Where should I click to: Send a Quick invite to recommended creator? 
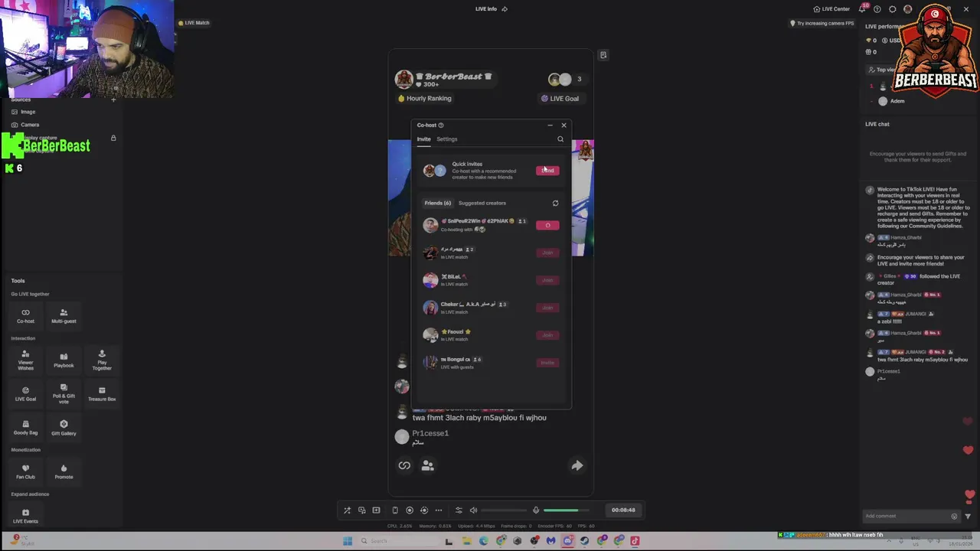(x=547, y=170)
